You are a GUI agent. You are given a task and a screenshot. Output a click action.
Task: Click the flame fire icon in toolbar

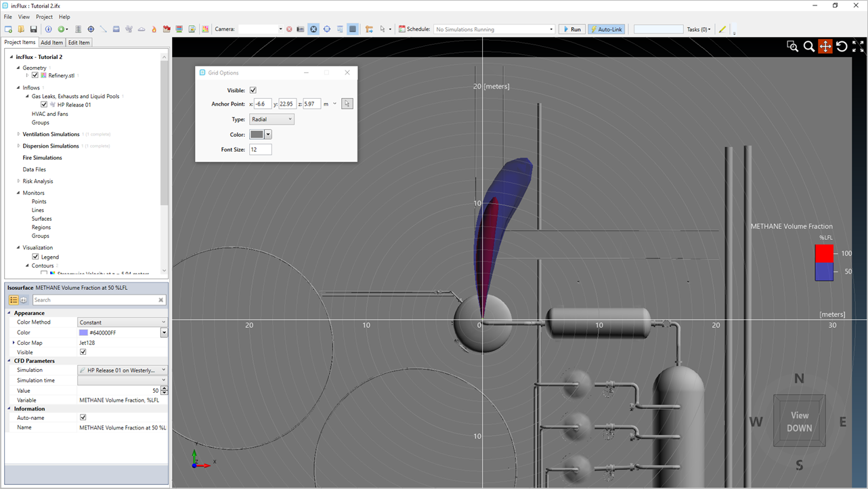pyautogui.click(x=154, y=29)
